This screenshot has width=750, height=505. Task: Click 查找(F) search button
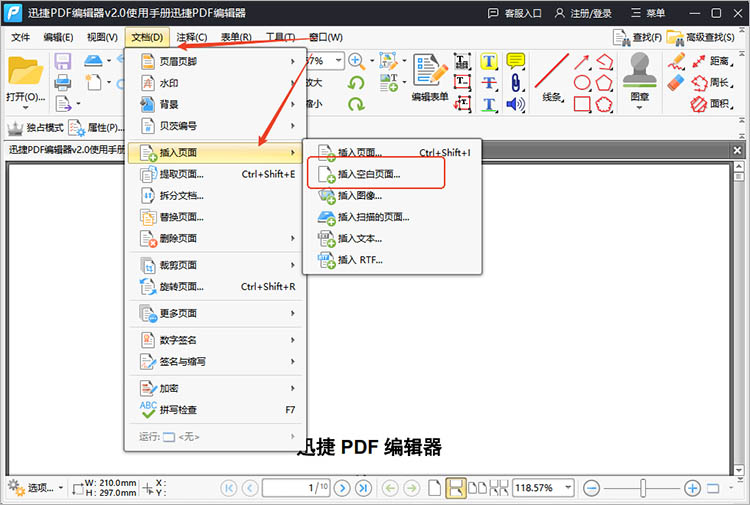point(638,37)
